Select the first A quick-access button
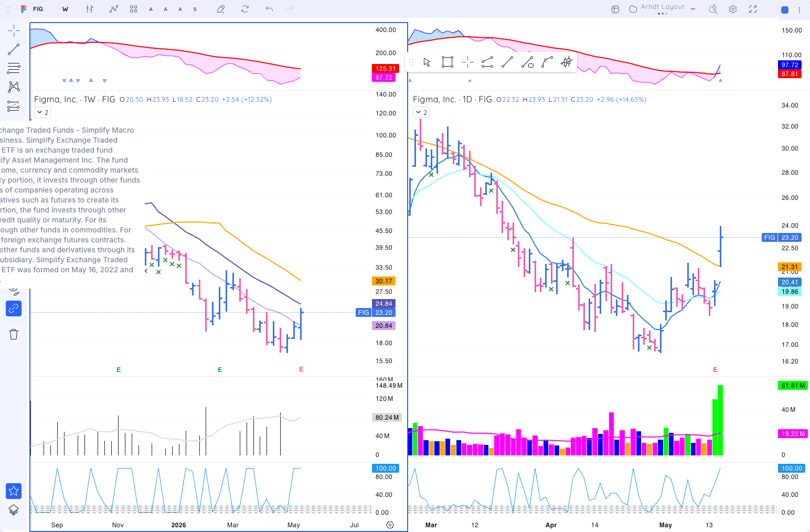This screenshot has height=532, width=810. coord(151,9)
